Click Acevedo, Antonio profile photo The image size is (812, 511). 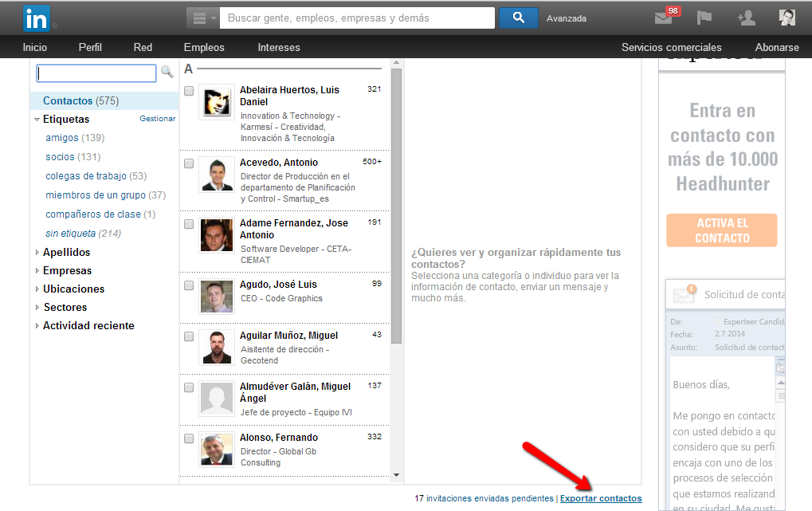217,175
